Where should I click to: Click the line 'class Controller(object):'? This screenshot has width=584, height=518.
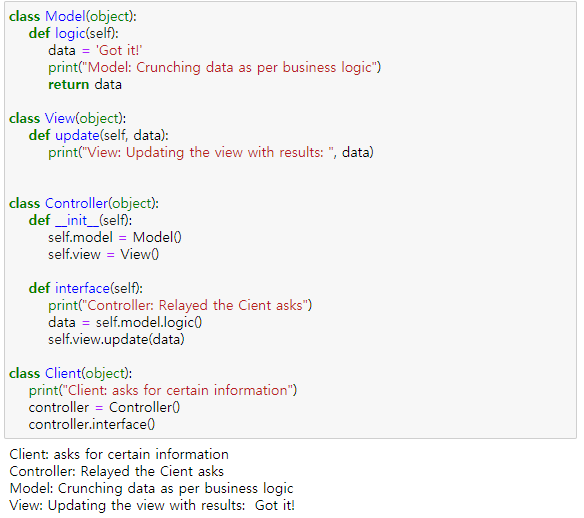[84, 203]
